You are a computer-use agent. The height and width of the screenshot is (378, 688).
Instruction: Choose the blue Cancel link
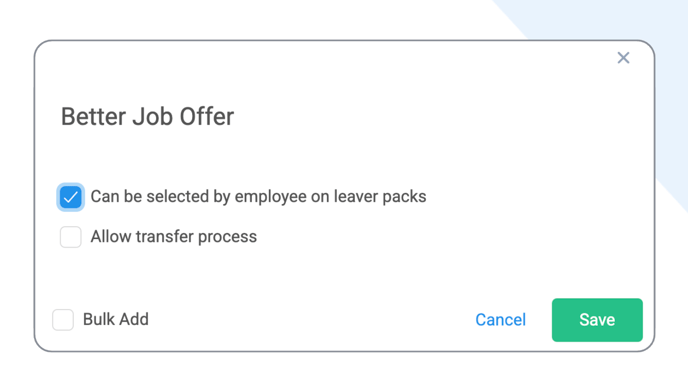click(501, 320)
